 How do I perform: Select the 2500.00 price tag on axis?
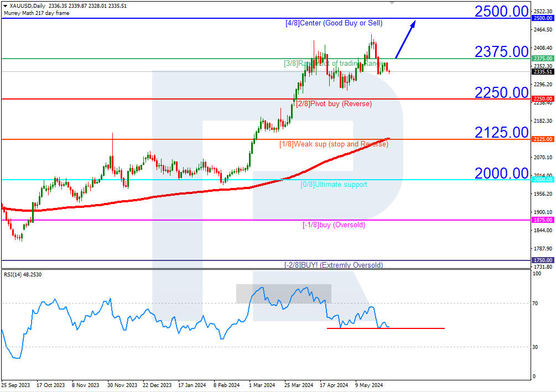(x=543, y=18)
